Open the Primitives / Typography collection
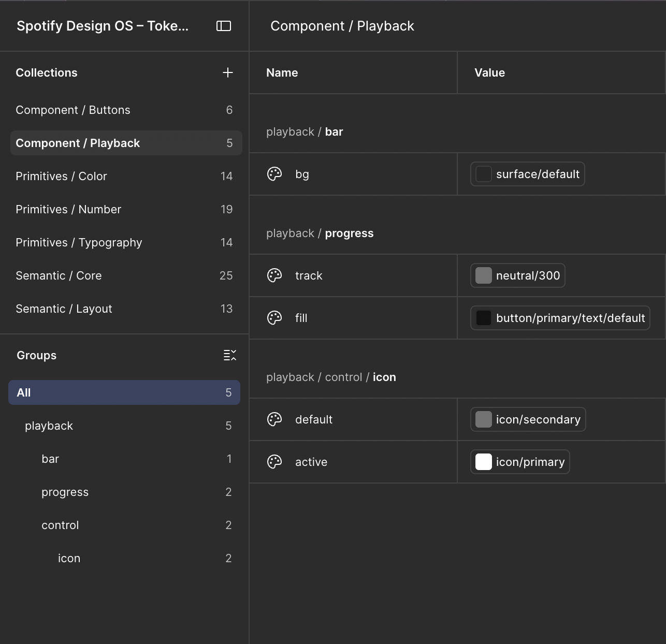Image resolution: width=666 pixels, height=644 pixels. coord(126,242)
